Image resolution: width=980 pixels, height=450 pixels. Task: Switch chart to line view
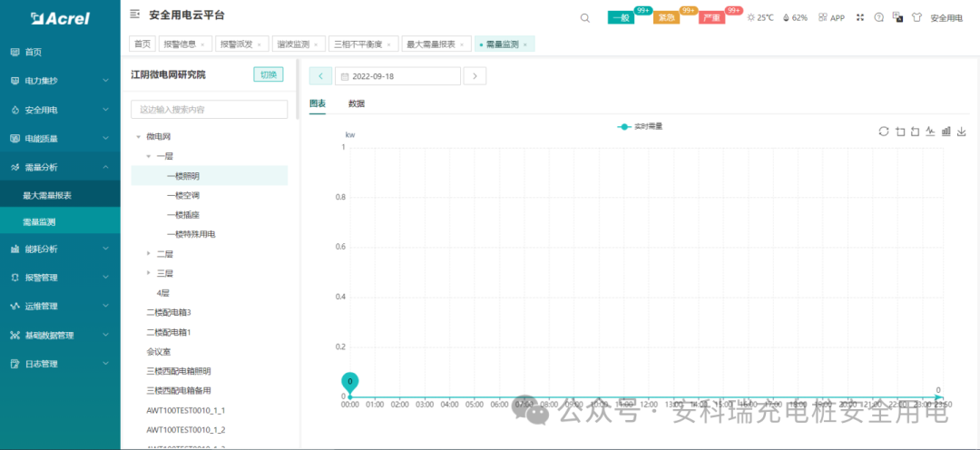(931, 132)
